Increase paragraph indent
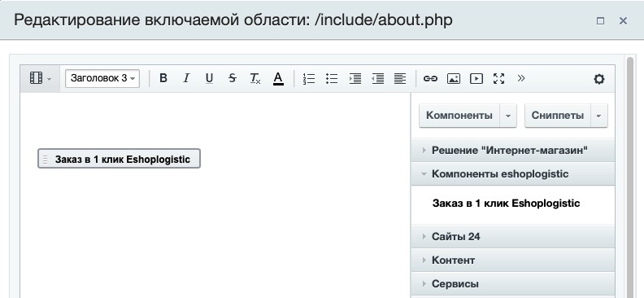Viewport: 644px width, 298px height. 355,78
